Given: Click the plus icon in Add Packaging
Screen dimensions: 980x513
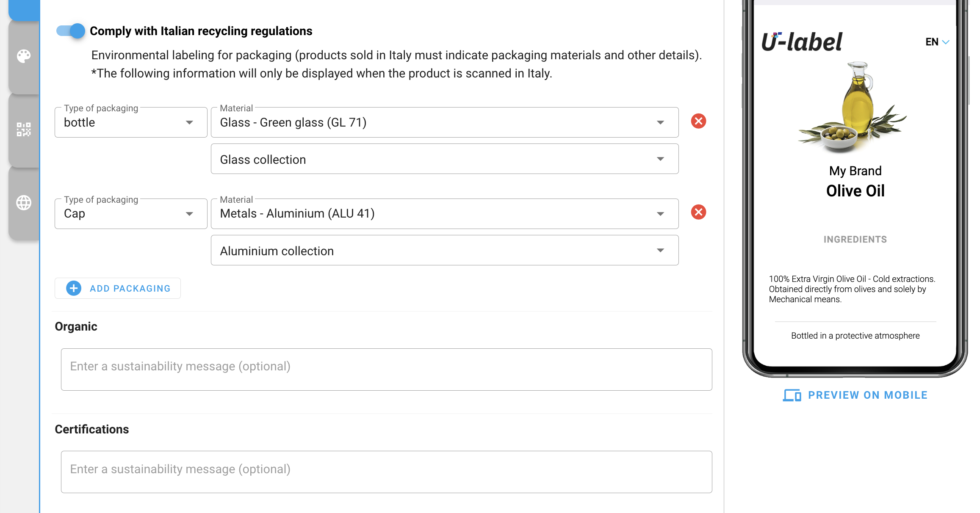Looking at the screenshot, I should [x=74, y=289].
